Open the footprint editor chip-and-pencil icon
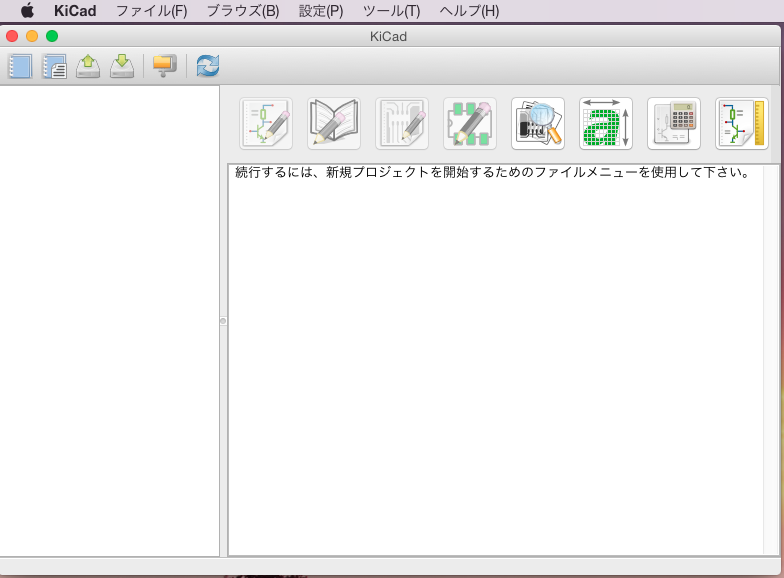This screenshot has height=578, width=784. (470, 124)
